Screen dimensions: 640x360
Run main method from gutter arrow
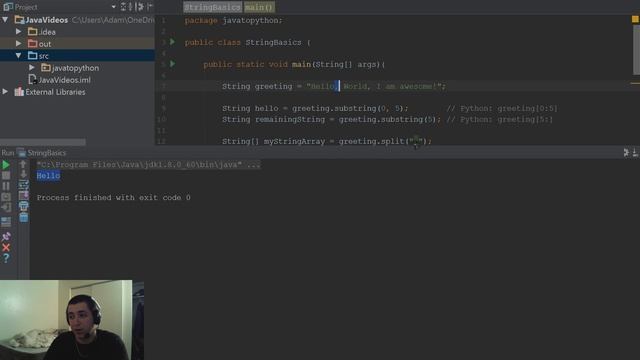[x=172, y=64]
